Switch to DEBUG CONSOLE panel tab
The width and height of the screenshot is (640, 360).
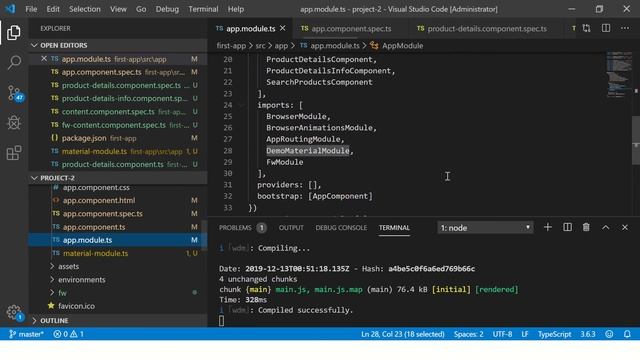click(341, 227)
